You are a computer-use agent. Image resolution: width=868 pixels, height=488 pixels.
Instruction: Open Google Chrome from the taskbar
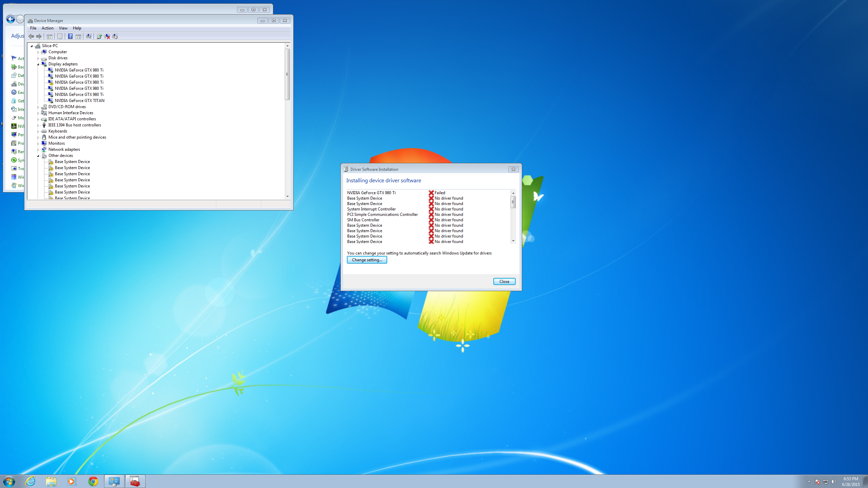coord(93,481)
